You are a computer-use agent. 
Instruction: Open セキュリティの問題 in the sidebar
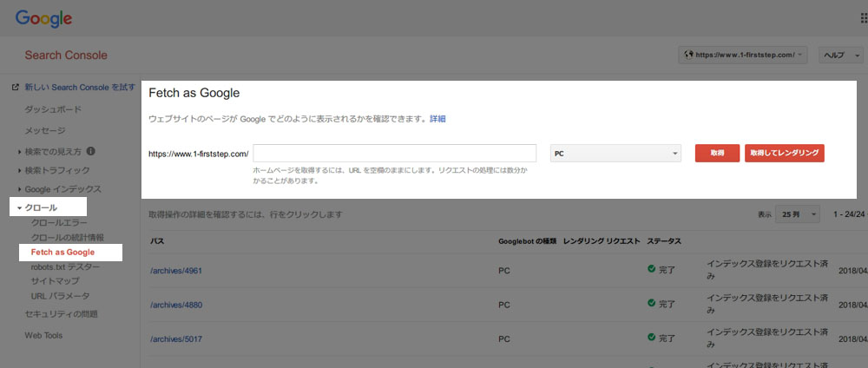click(61, 314)
